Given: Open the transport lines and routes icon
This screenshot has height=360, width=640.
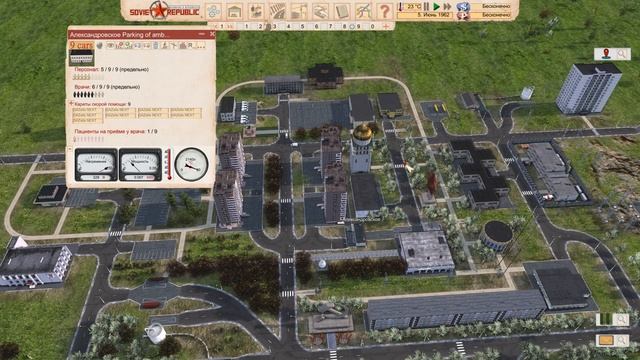Looking at the screenshot, I should click(363, 11).
